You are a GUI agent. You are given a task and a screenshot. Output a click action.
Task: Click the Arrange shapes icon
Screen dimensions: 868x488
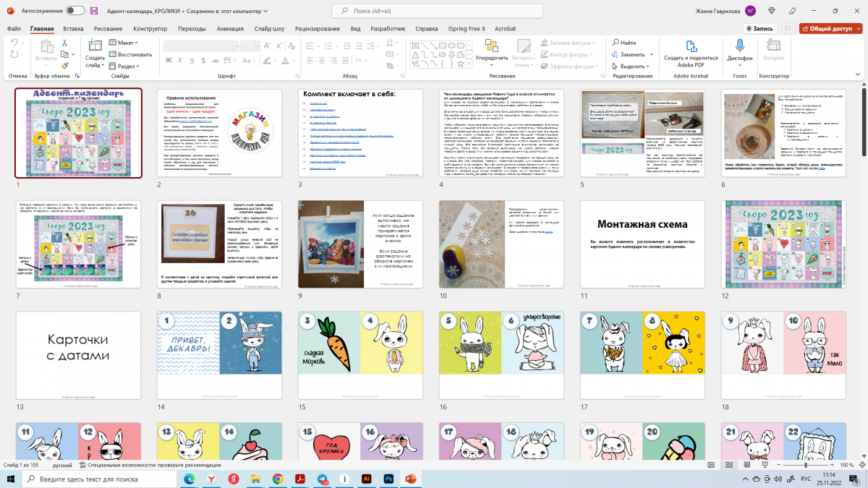coord(491,46)
